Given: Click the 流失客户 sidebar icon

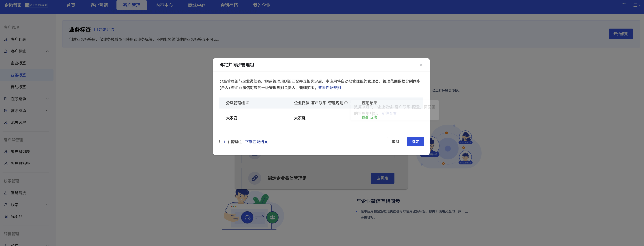Looking at the screenshot, I should 6,122.
